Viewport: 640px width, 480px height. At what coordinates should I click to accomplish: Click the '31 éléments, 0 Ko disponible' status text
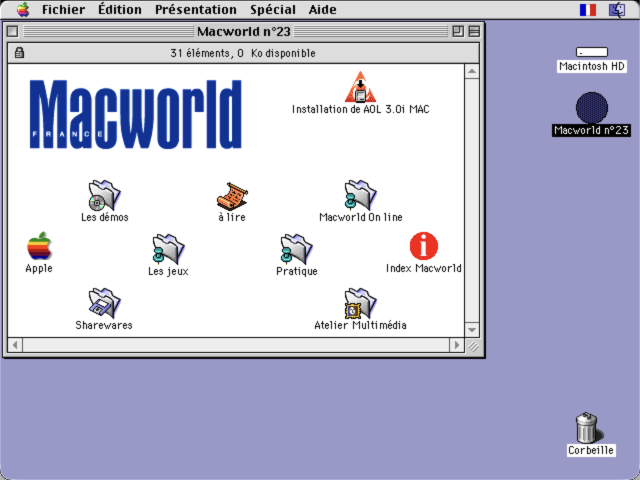pyautogui.click(x=243, y=53)
